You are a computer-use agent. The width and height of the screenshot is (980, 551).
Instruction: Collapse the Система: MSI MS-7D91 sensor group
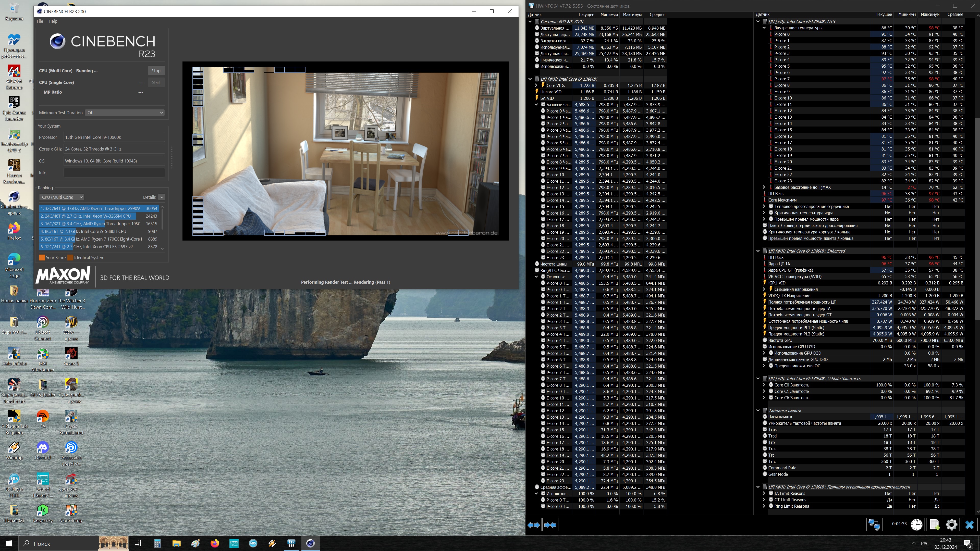[x=530, y=22]
